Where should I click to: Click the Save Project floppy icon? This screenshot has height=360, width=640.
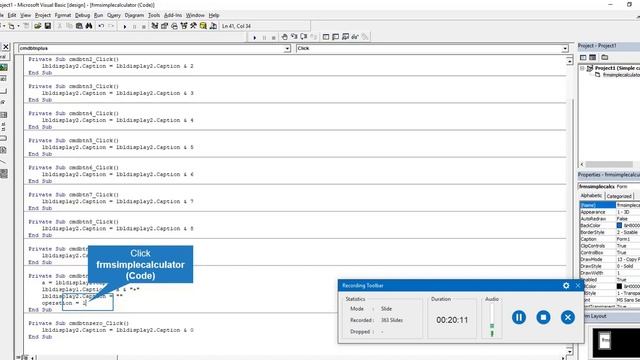48,26
